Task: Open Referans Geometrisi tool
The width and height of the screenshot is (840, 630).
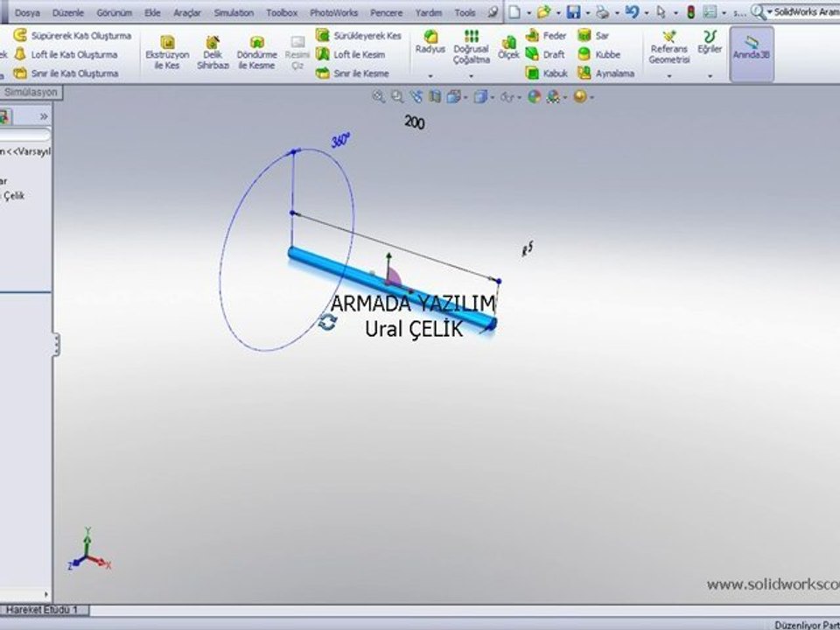Action: 669,47
